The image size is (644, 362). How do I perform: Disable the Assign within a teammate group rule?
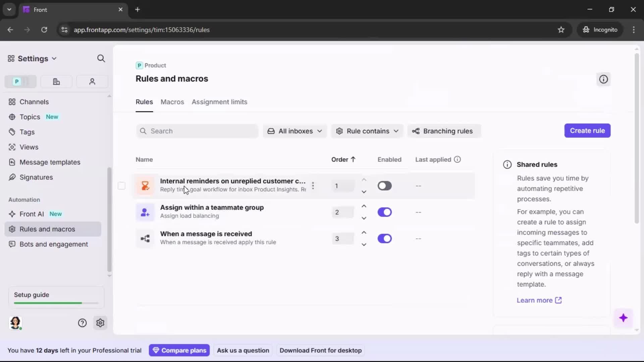pos(385,212)
